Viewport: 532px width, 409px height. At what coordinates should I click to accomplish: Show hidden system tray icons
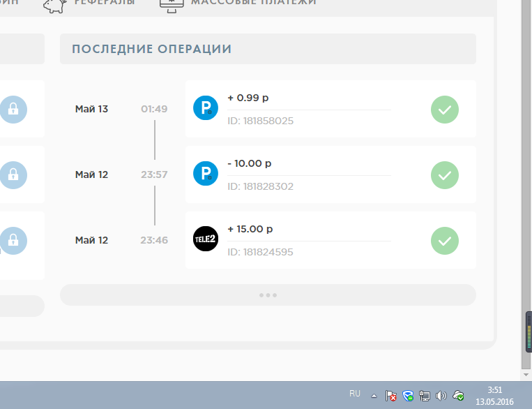coord(374,395)
